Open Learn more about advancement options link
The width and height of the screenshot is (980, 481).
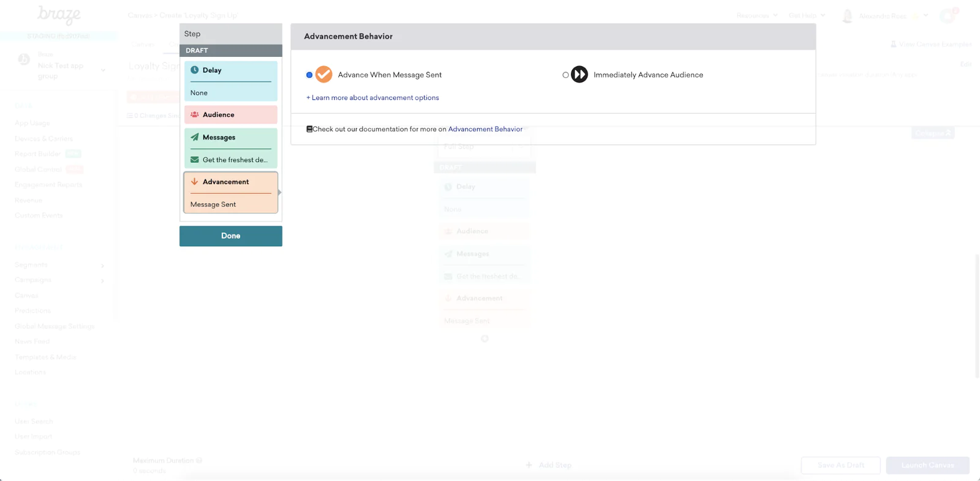(372, 97)
